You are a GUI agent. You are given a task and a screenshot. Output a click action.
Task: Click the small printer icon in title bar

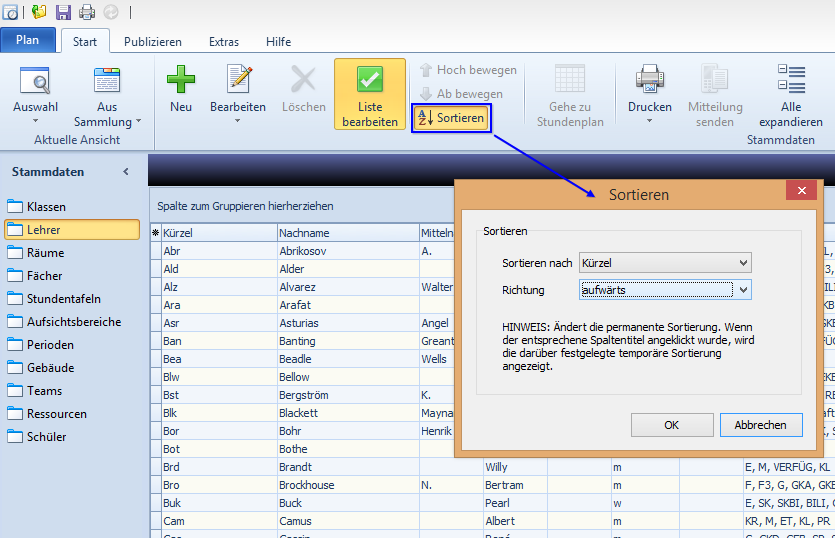point(87,12)
